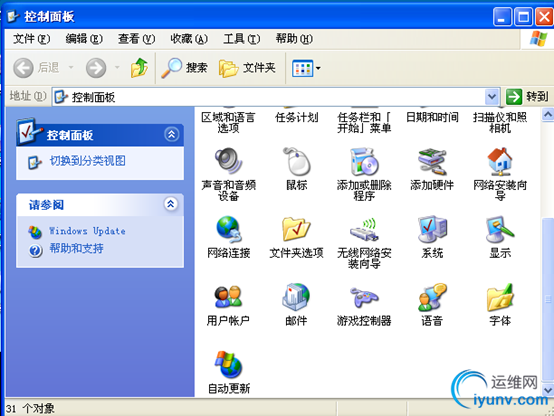The height and width of the screenshot is (416, 554).
Task: Click the vertical scrollbar down arrow
Action: pyautogui.click(x=548, y=390)
